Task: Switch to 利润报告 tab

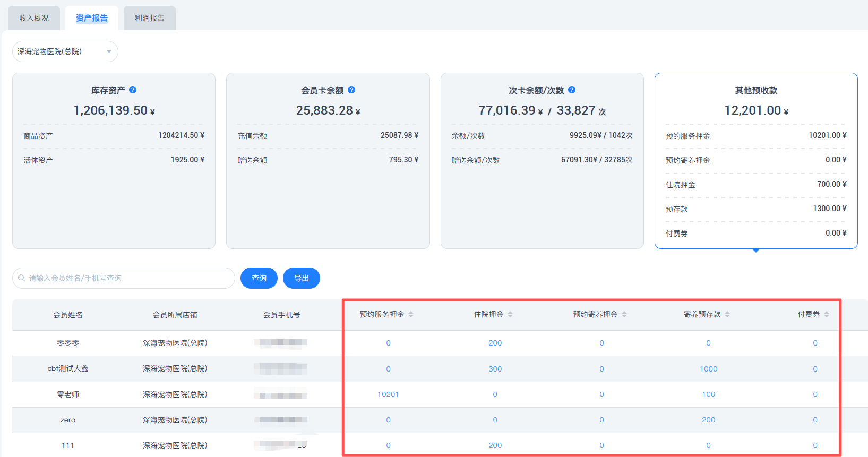Action: 150,18
